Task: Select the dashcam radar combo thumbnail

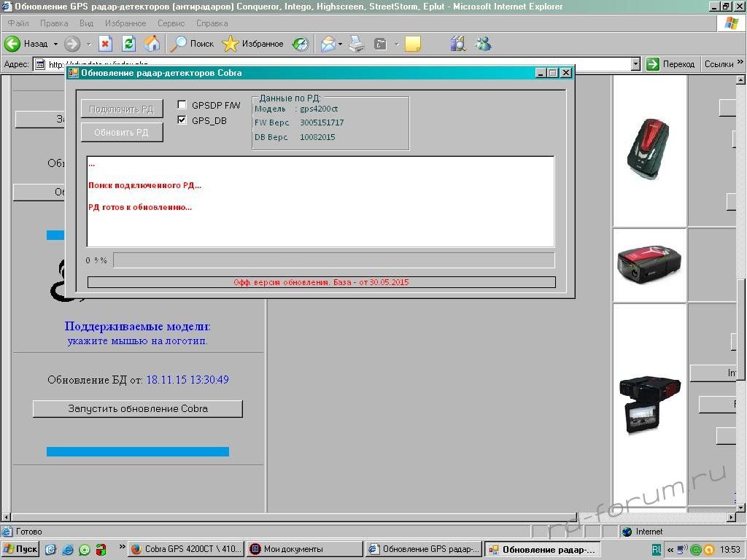Action: tap(649, 405)
